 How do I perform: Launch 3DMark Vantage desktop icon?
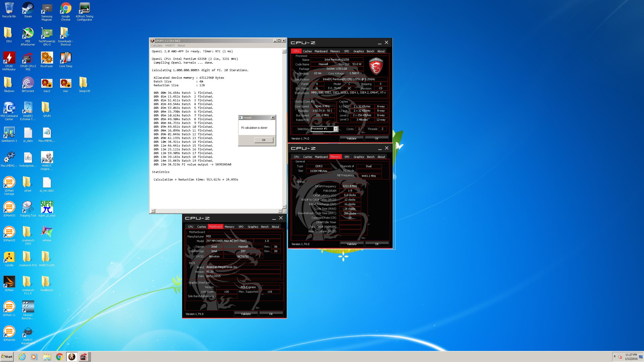coord(9,186)
